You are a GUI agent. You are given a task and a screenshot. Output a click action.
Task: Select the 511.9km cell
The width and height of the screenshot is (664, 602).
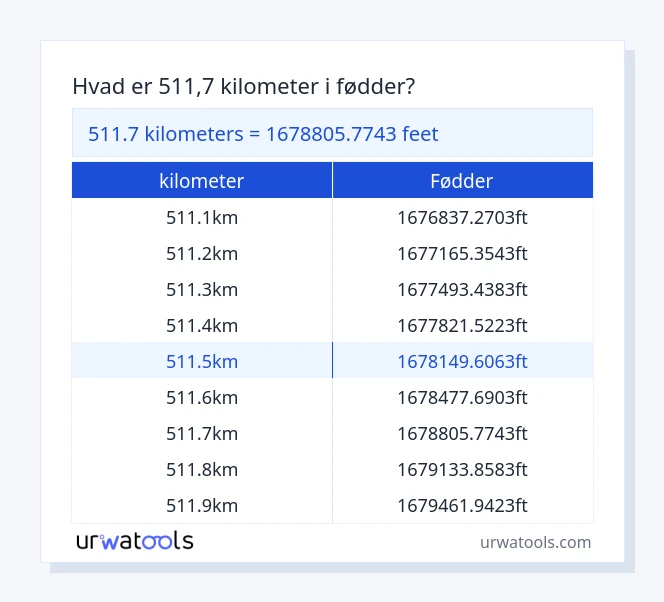pos(202,505)
